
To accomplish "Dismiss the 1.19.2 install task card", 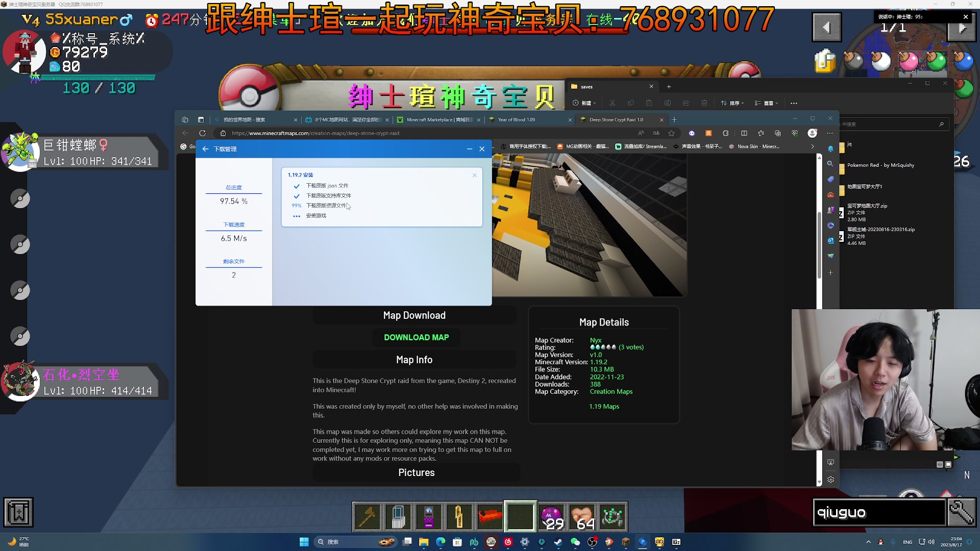I will coord(475,175).
